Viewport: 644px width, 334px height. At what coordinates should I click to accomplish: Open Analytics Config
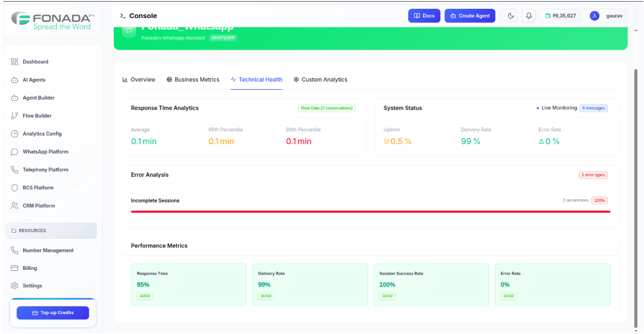[42, 134]
